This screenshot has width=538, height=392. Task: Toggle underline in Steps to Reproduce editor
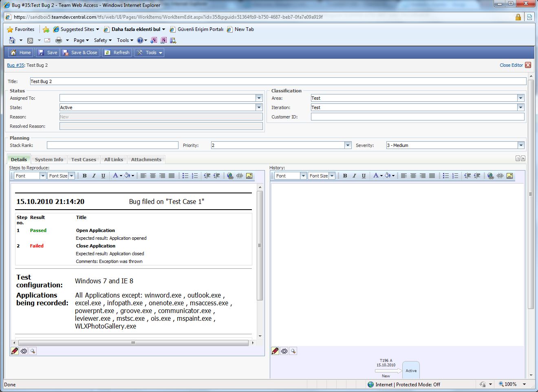click(x=103, y=176)
